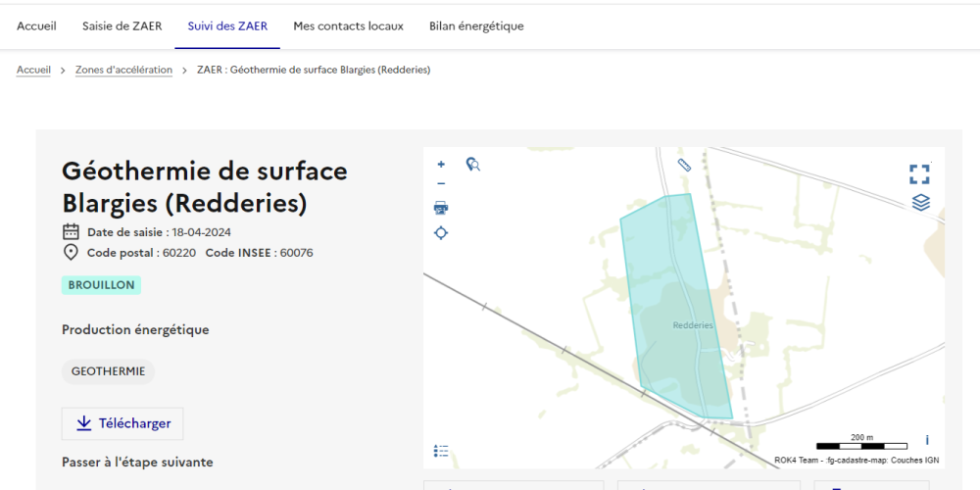The width and height of the screenshot is (980, 490).
Task: Click the GEOTHERMIE tag
Action: pos(108,372)
